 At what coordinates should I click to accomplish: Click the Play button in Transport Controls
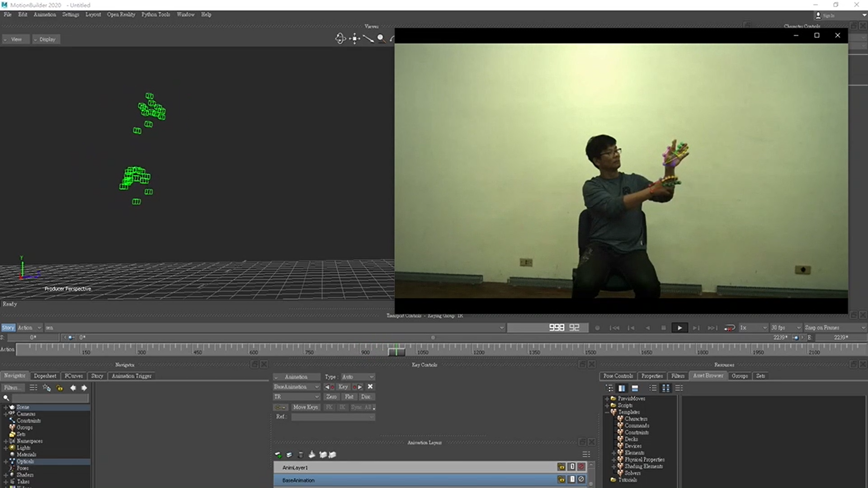pos(679,328)
